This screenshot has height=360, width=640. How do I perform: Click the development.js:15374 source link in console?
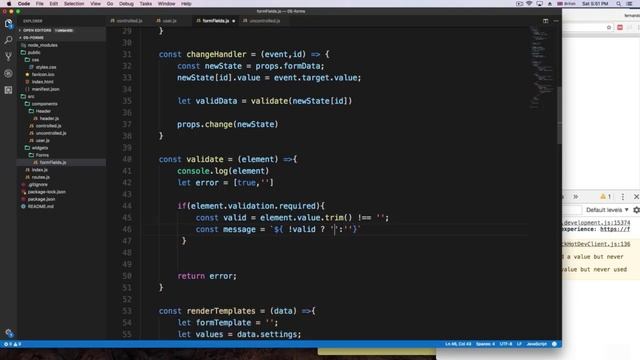click(597, 223)
